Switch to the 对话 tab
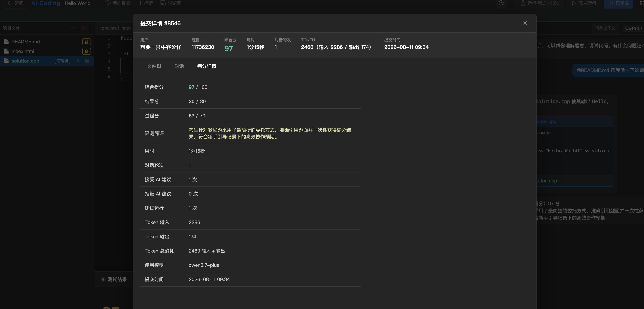The width and height of the screenshot is (644, 309). (179, 66)
